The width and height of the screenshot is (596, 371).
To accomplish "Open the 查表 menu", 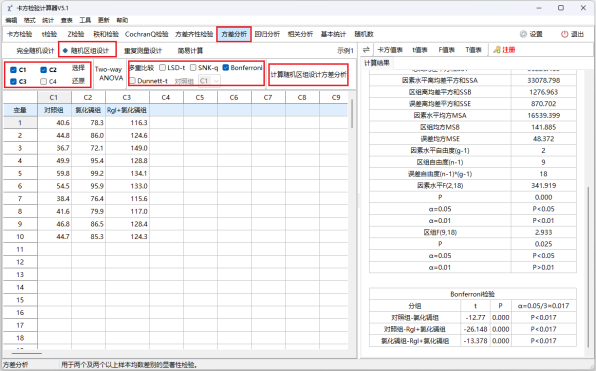I will (x=67, y=20).
